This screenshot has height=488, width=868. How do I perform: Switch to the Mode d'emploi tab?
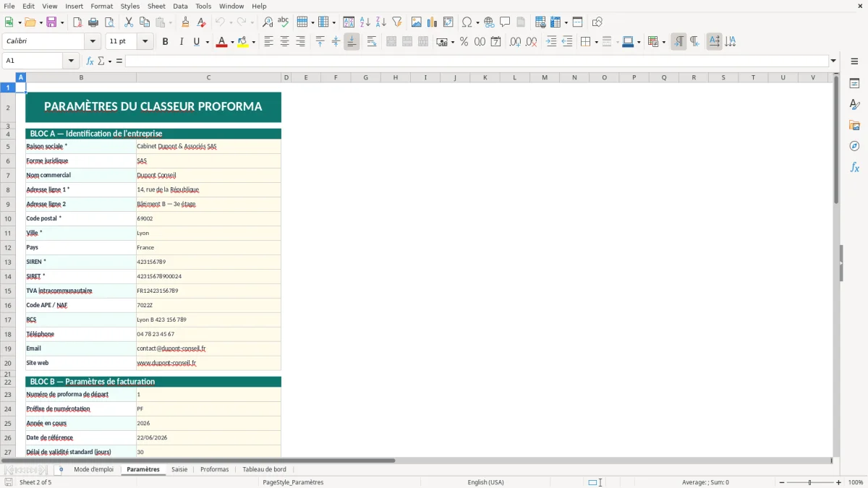pos(93,469)
